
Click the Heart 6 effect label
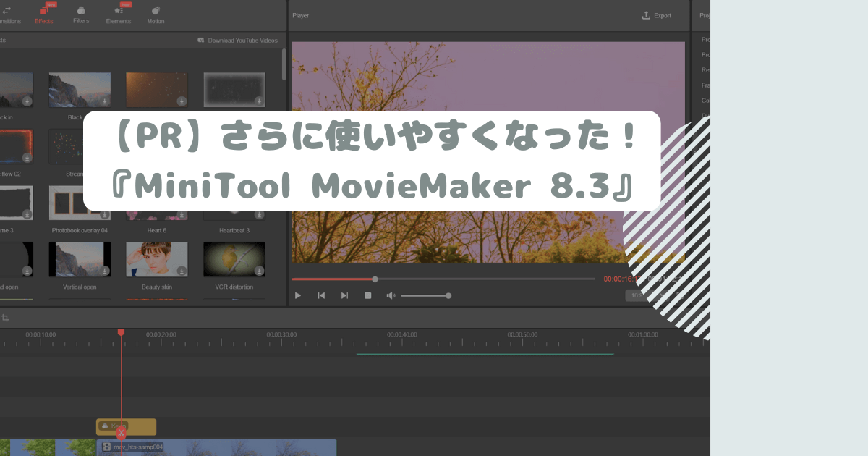(157, 230)
